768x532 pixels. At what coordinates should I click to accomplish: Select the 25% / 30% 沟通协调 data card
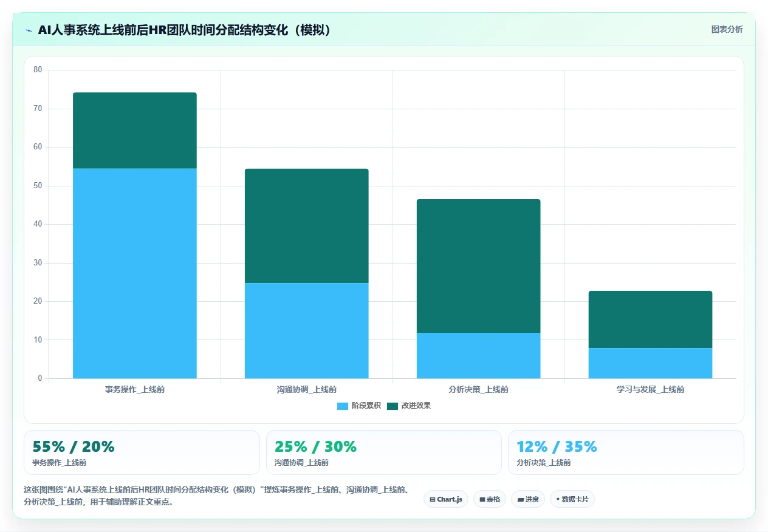[x=383, y=452]
